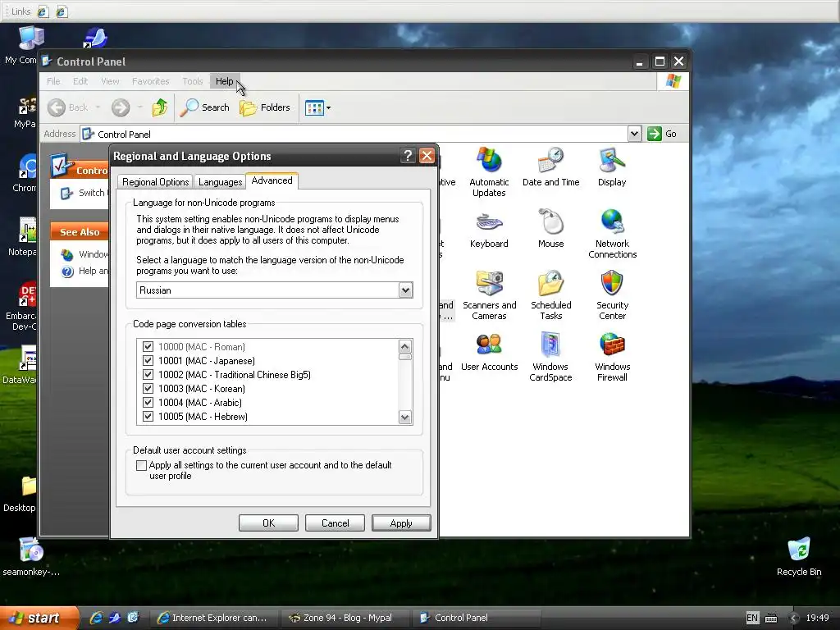The width and height of the screenshot is (840, 630).
Task: Open the Keyboard applet
Action: click(x=489, y=230)
